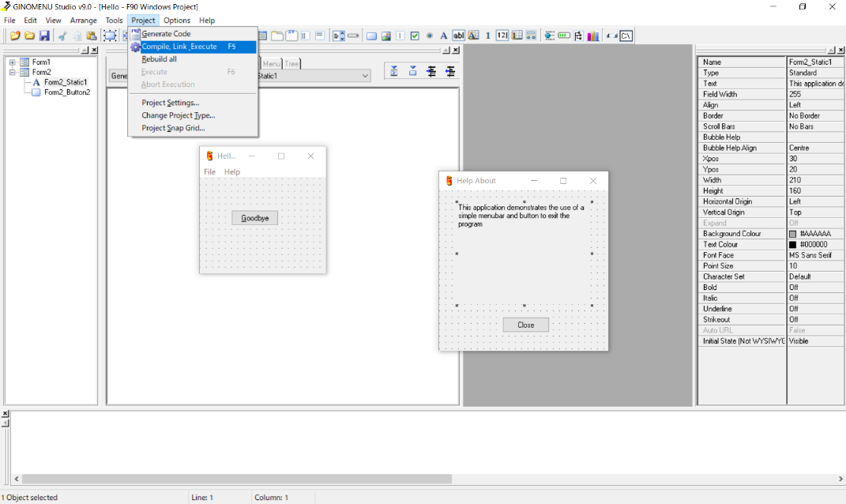This screenshot has width=846, height=504.
Task: Click the open folder toolbar icon
Action: click(x=29, y=36)
